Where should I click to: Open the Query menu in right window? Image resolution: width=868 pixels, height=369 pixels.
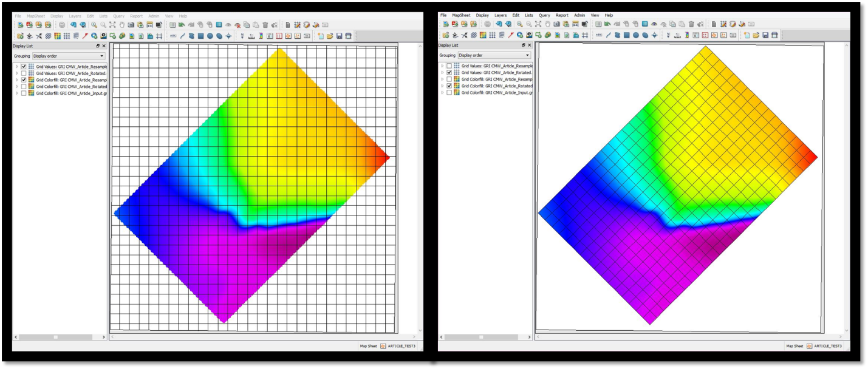tap(544, 15)
